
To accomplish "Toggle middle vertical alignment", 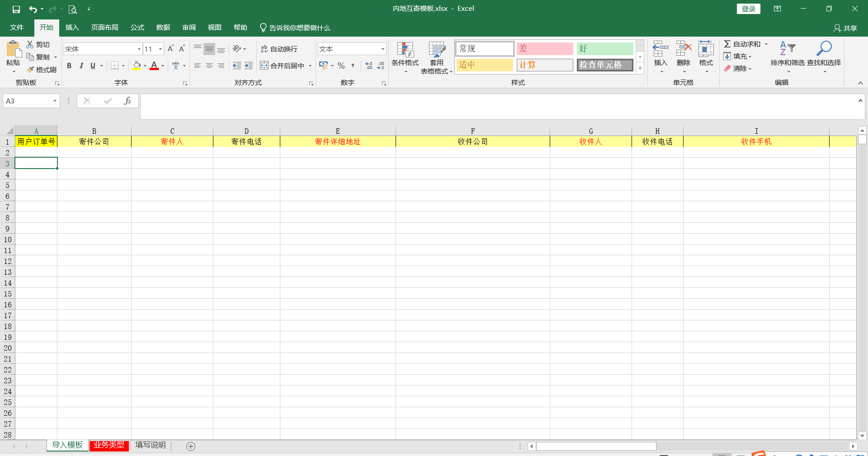I will coord(209,49).
